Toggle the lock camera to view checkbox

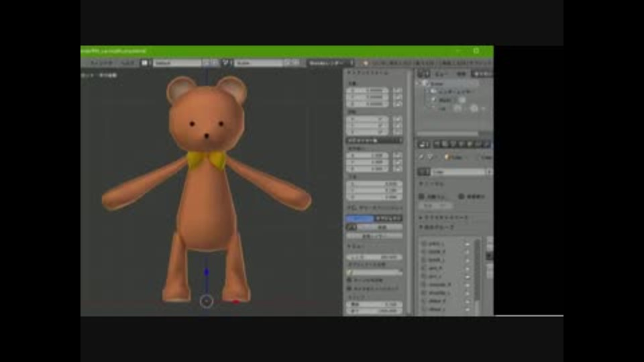point(350,289)
